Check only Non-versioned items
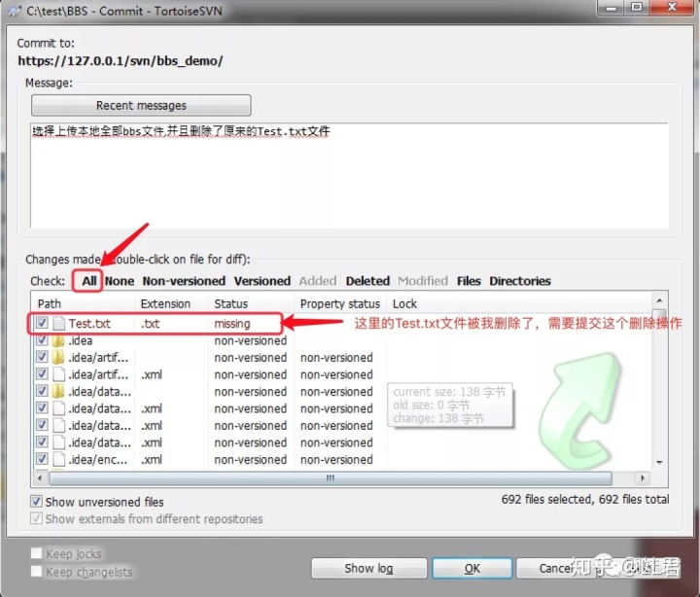This screenshot has width=700, height=597. click(x=184, y=281)
